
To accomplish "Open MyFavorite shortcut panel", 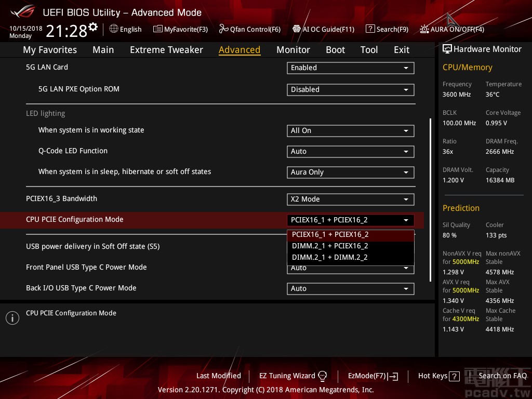I will [180, 29].
